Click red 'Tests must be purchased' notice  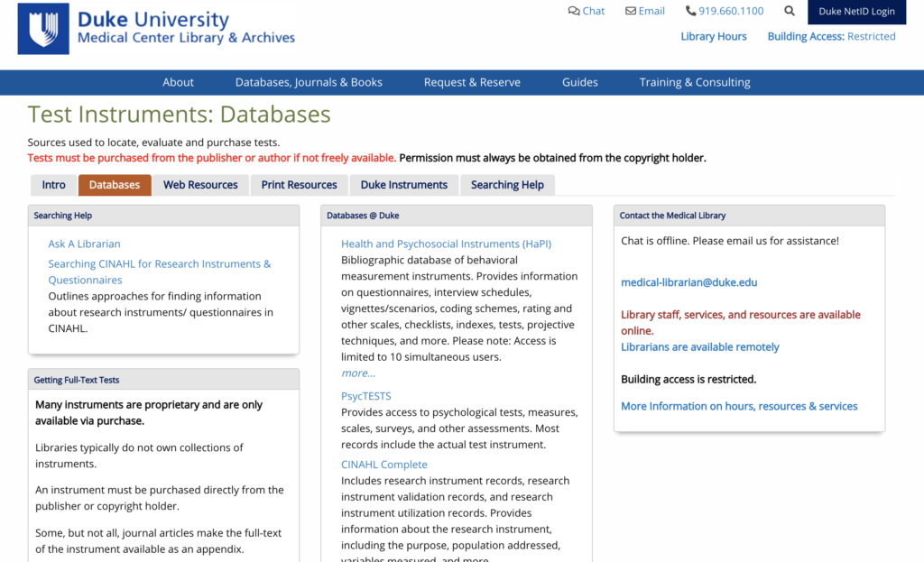coord(211,158)
